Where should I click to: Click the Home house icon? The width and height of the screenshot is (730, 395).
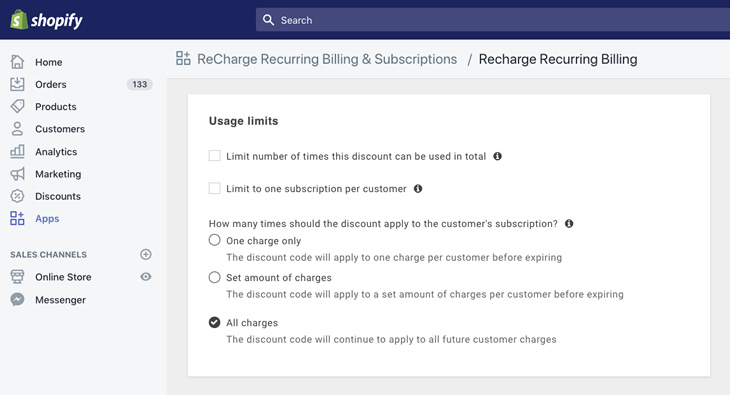(x=17, y=62)
